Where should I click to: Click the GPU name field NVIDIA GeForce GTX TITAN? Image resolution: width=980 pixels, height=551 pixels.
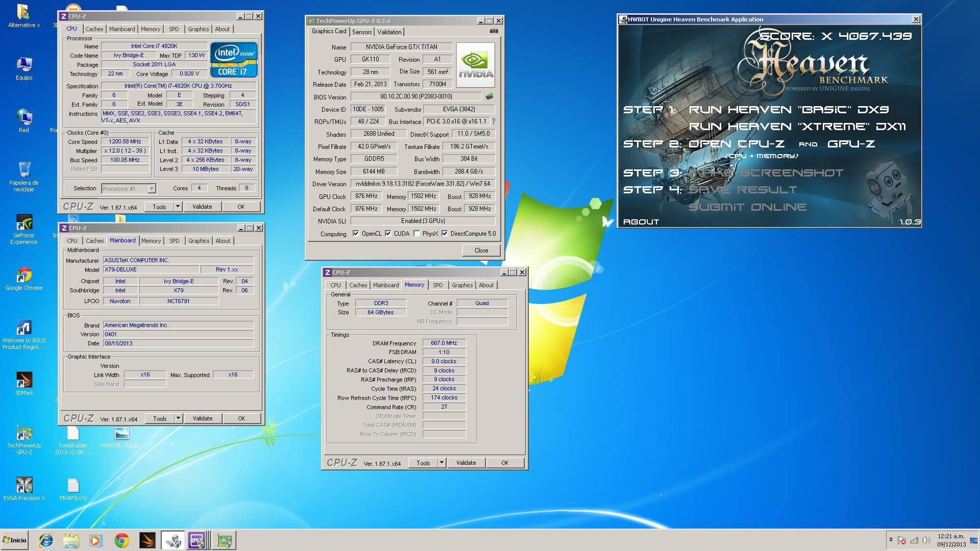point(401,47)
